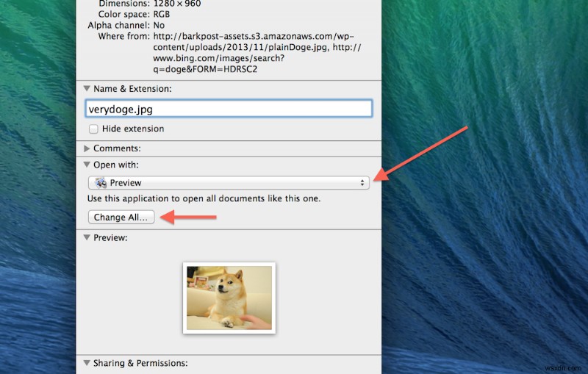Collapse the Name & Extension section
This screenshot has height=374, width=588.
tap(87, 89)
